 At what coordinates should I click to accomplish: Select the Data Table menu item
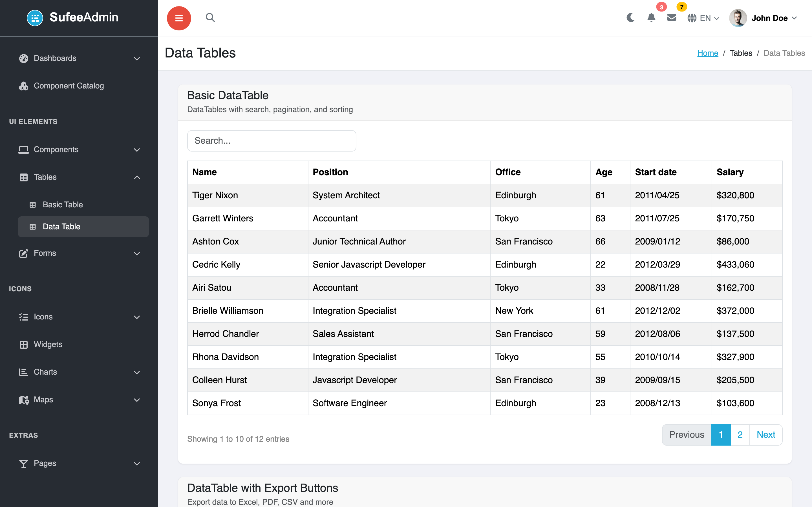click(x=83, y=227)
